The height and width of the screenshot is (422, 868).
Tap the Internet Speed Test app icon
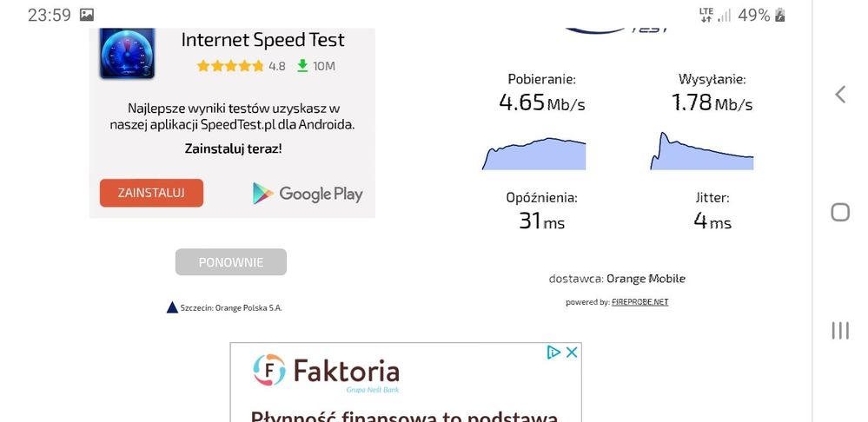pos(127,53)
